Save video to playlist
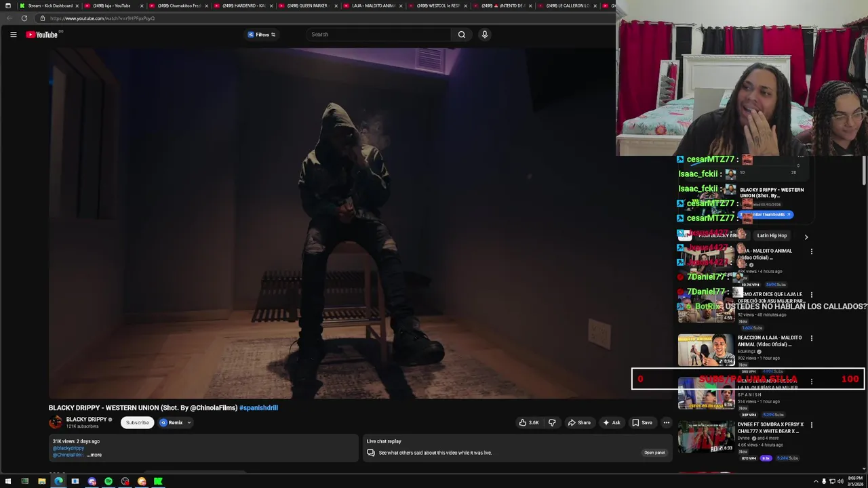This screenshot has width=868, height=488. click(x=642, y=423)
